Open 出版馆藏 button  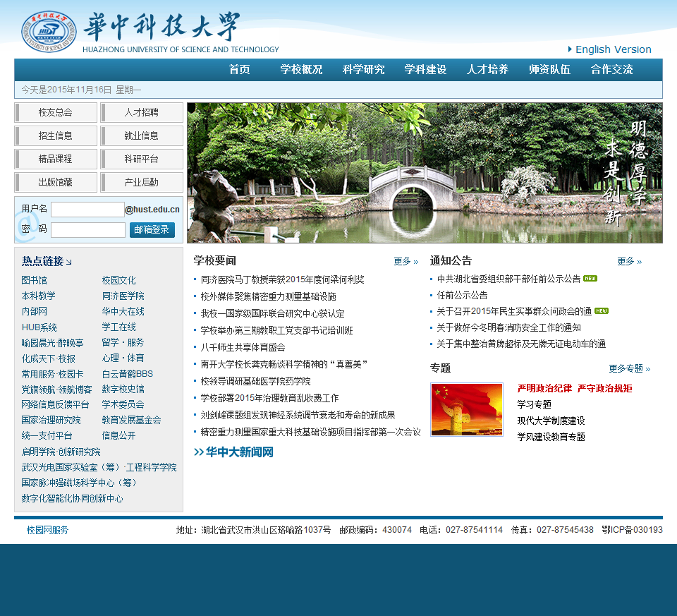coord(56,183)
